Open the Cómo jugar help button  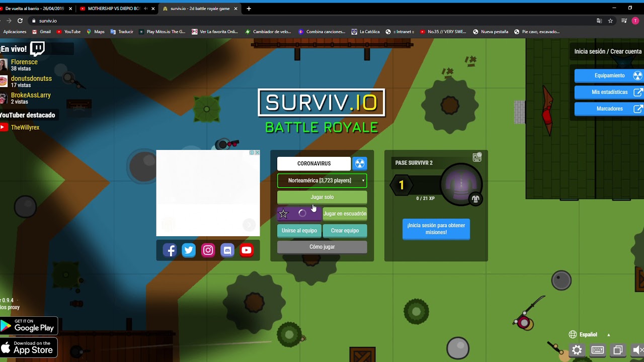[x=322, y=247]
